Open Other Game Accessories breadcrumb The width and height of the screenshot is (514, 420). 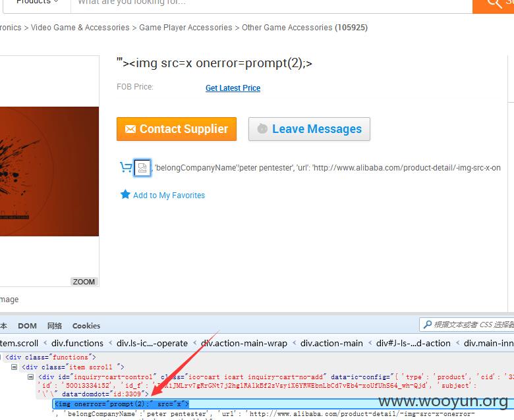coord(287,28)
